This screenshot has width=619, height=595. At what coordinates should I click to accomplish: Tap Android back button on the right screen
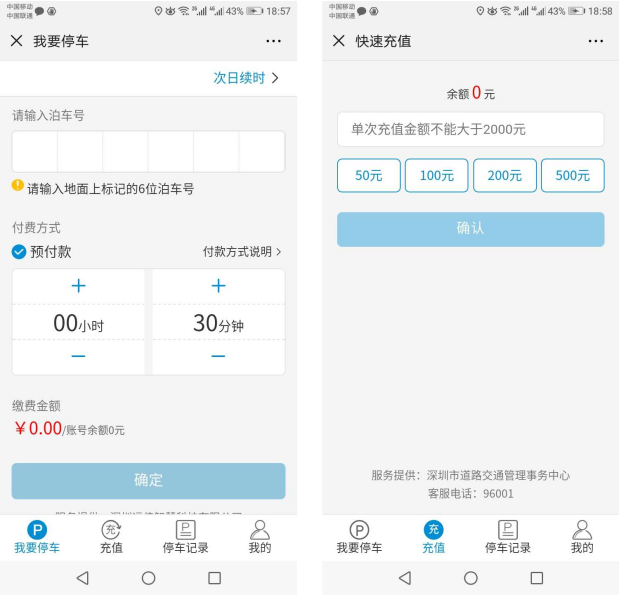(405, 578)
